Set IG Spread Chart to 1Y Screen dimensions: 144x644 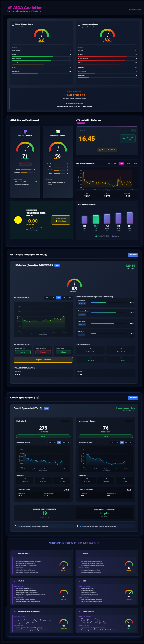(x=131, y=442)
